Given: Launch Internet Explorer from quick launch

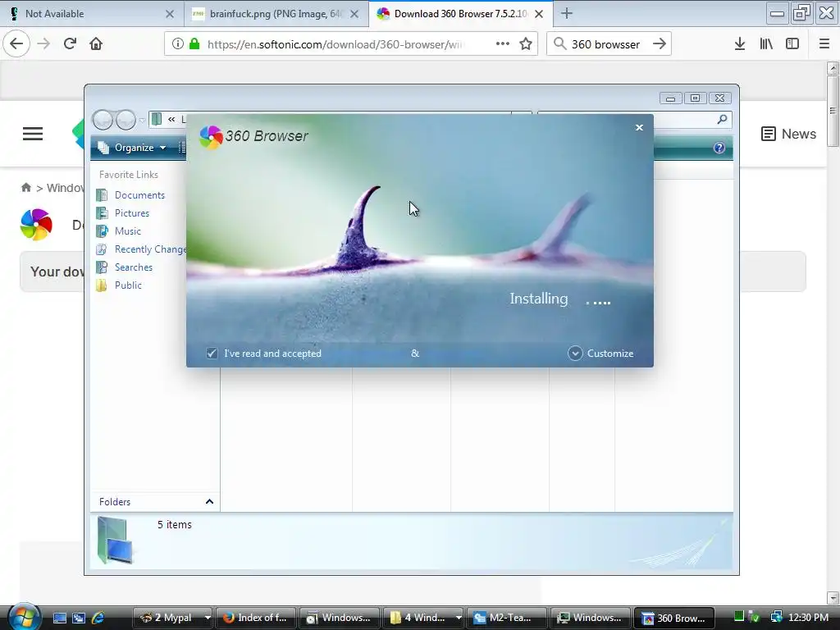Looking at the screenshot, I should tap(98, 618).
